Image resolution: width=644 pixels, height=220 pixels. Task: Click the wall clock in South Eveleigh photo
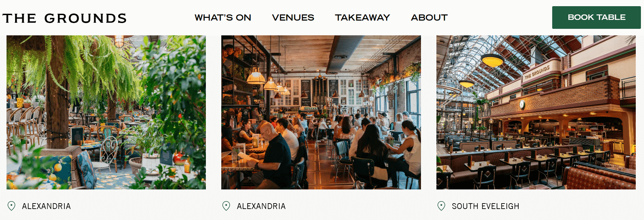(x=522, y=104)
